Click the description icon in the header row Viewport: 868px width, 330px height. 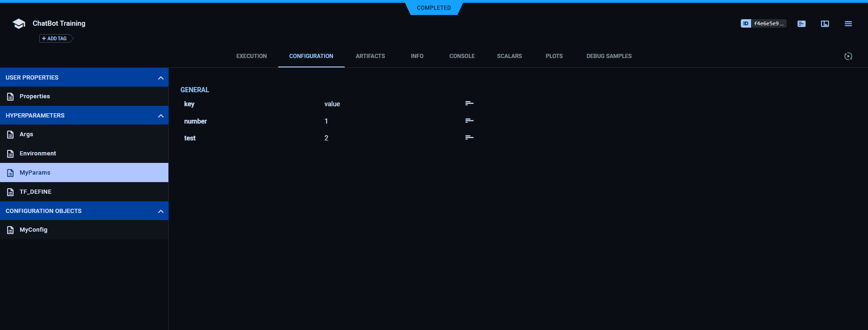(x=469, y=103)
